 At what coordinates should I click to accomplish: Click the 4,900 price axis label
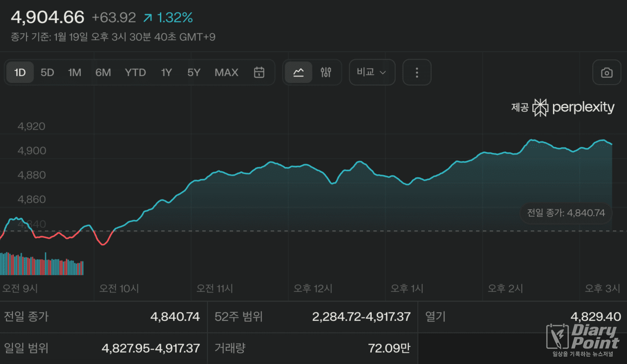[x=31, y=151]
